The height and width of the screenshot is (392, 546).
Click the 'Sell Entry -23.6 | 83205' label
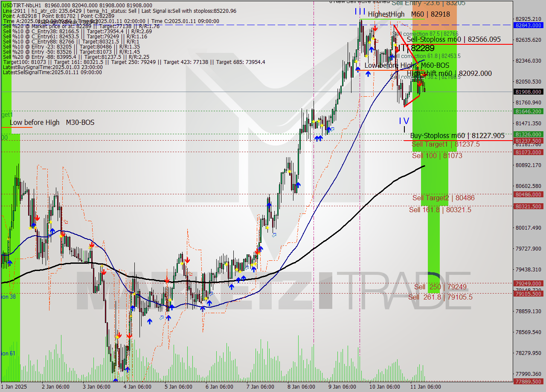(428, 3)
